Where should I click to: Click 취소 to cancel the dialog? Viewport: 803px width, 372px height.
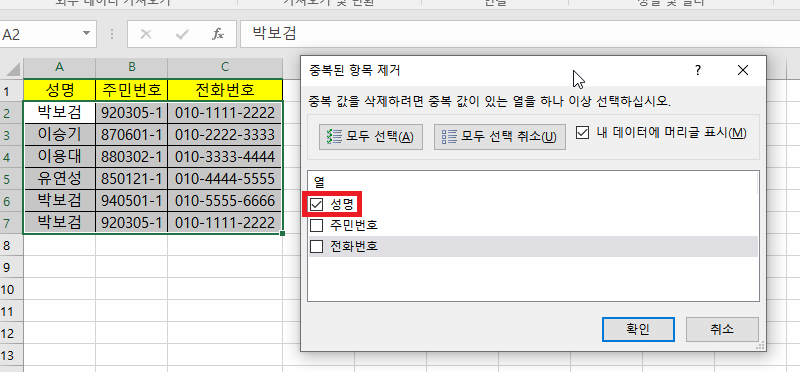pyautogui.click(x=722, y=329)
